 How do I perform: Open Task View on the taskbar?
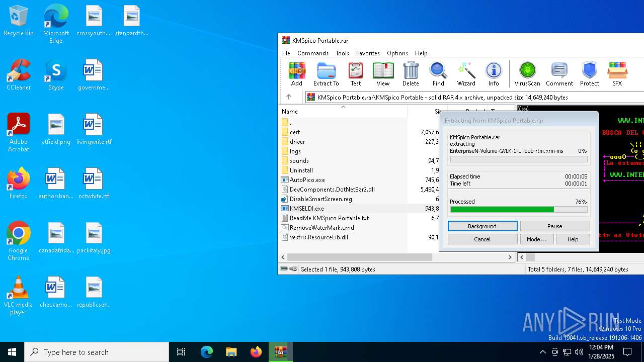click(x=181, y=352)
